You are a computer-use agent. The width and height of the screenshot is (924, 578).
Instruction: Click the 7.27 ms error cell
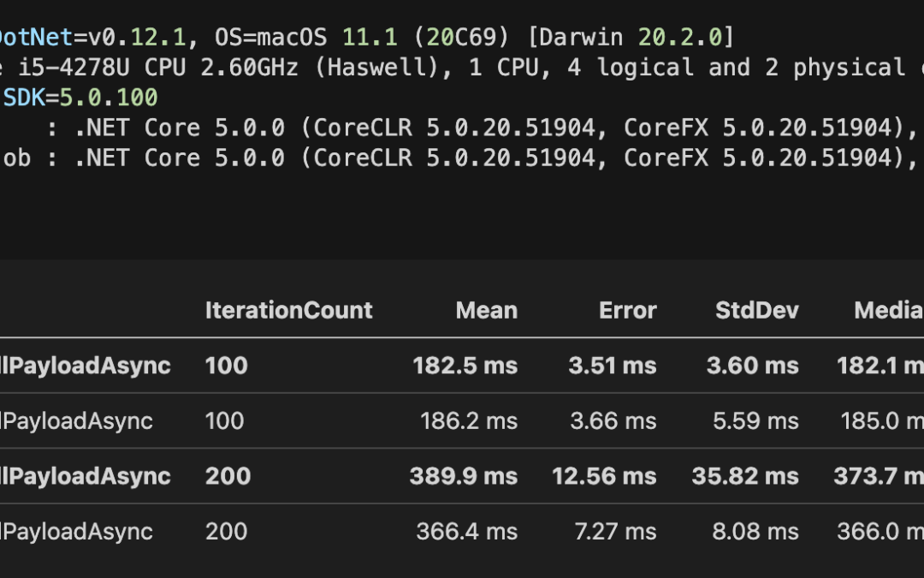(615, 531)
